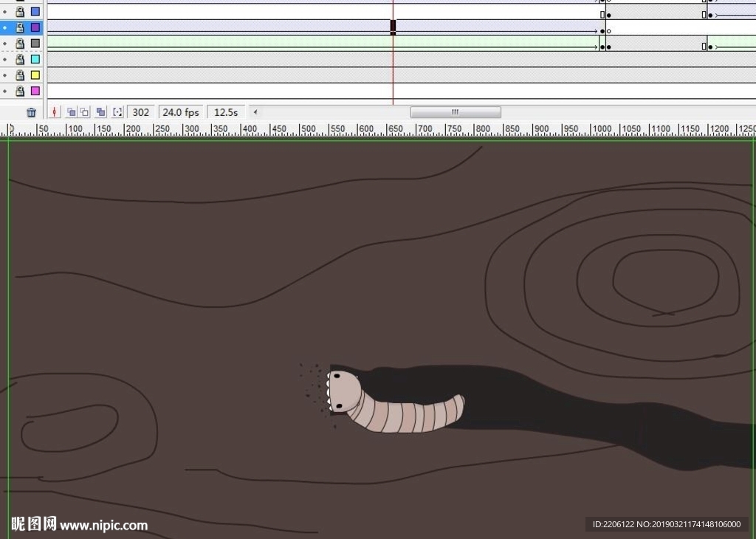Click the current frame value 302

tap(141, 112)
